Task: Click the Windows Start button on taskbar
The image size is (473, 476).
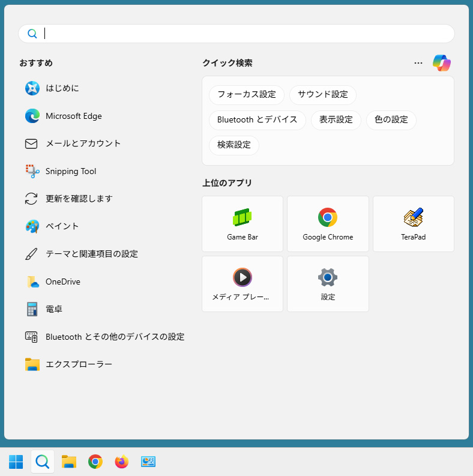Action: pyautogui.click(x=16, y=462)
